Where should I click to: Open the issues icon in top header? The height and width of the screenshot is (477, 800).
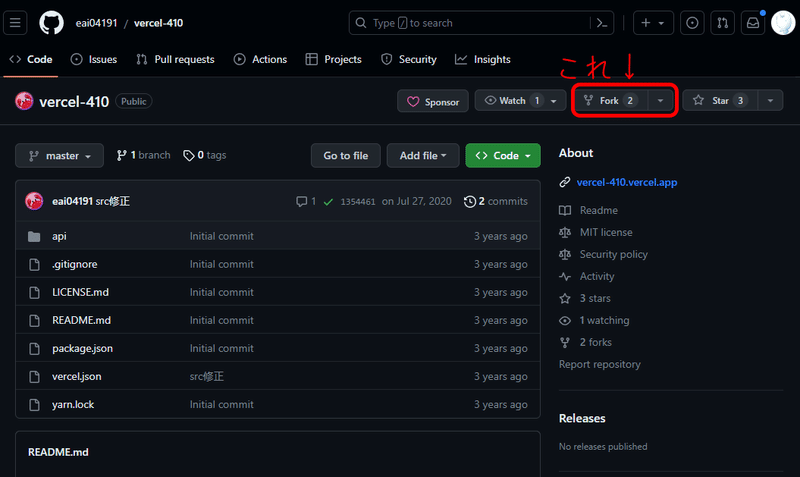[x=692, y=23]
